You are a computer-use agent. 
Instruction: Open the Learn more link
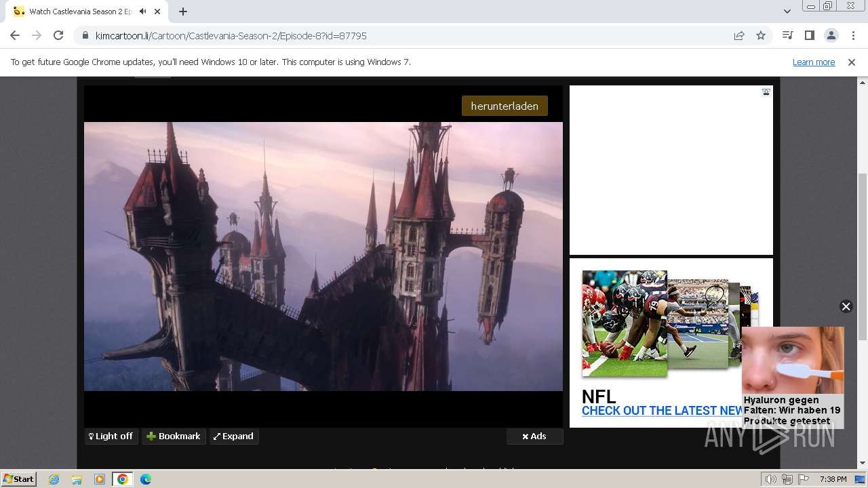tap(814, 62)
